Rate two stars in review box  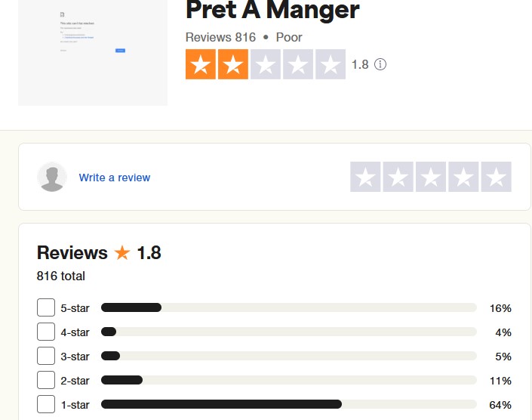(x=398, y=177)
